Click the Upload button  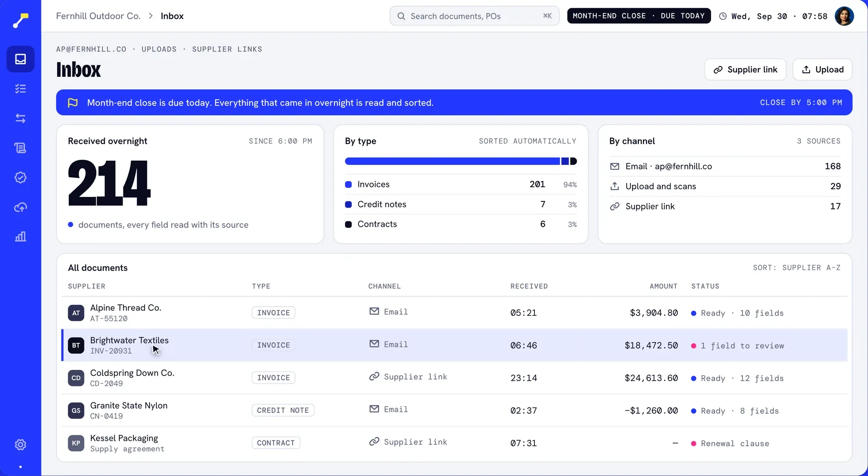click(x=822, y=70)
